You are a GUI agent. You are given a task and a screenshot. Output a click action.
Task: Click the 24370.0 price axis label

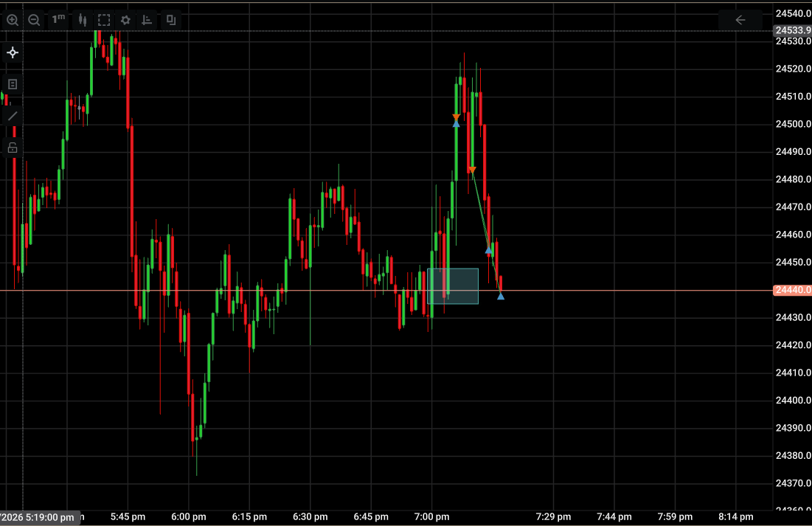[793, 483]
